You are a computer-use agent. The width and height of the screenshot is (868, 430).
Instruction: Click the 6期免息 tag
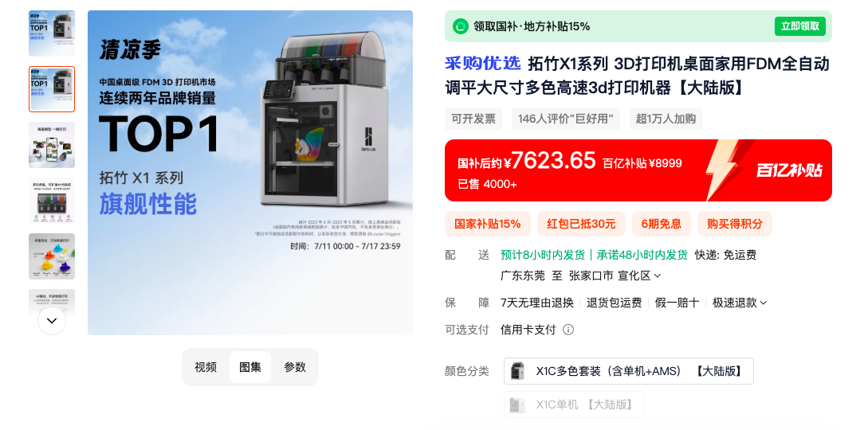(x=662, y=224)
